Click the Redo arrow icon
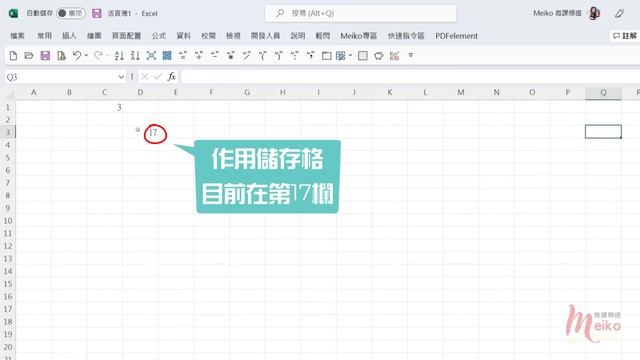Viewport: 640px width, 360px height. pos(98,56)
